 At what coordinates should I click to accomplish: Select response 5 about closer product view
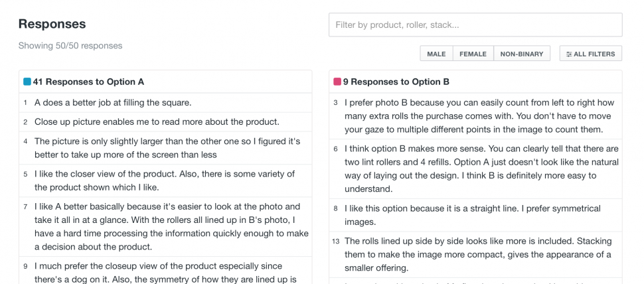pos(165,180)
